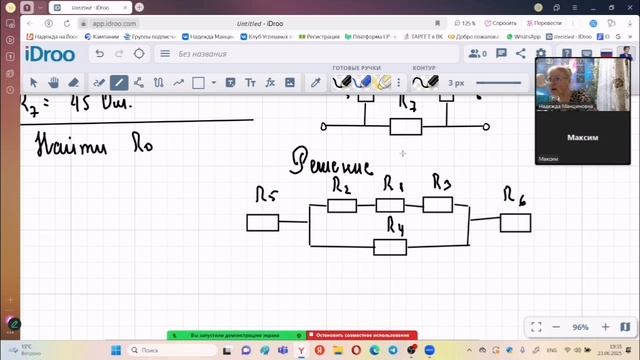Zoom in the board with plus
640x360 pixels.
605,327
